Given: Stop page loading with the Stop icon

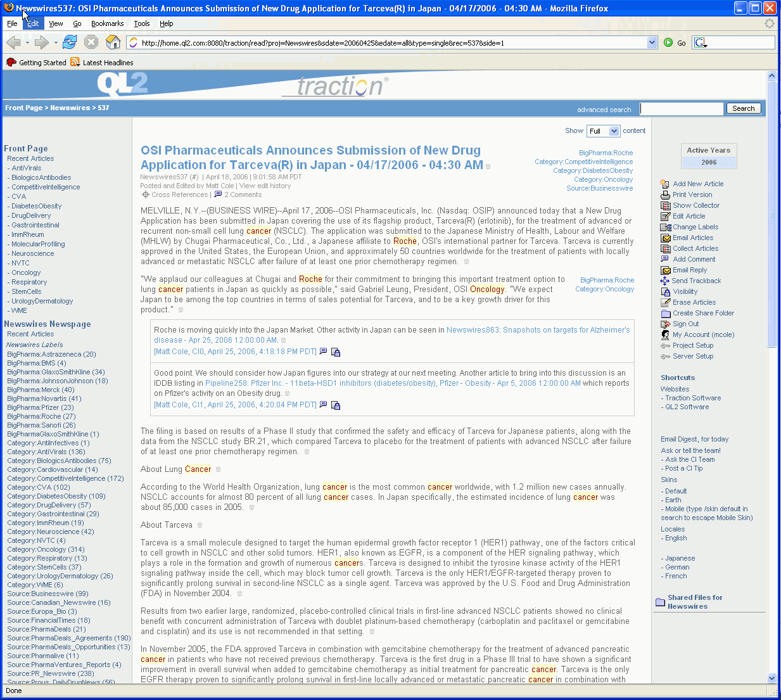Looking at the screenshot, I should point(91,42).
